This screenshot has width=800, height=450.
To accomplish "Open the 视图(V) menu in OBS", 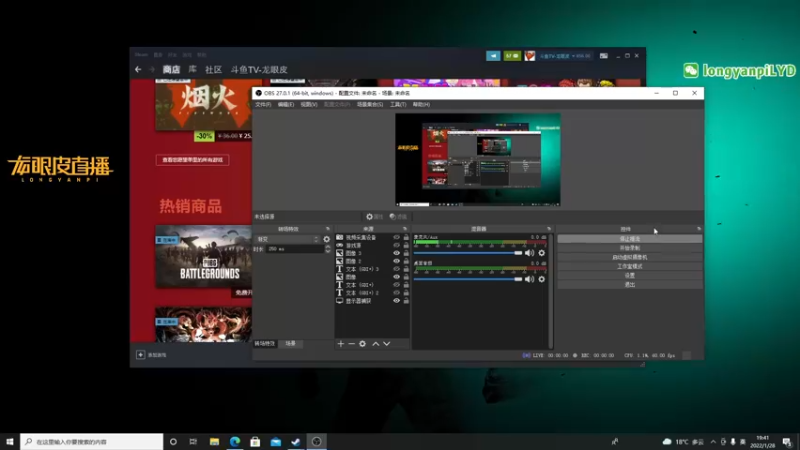I will click(x=309, y=105).
